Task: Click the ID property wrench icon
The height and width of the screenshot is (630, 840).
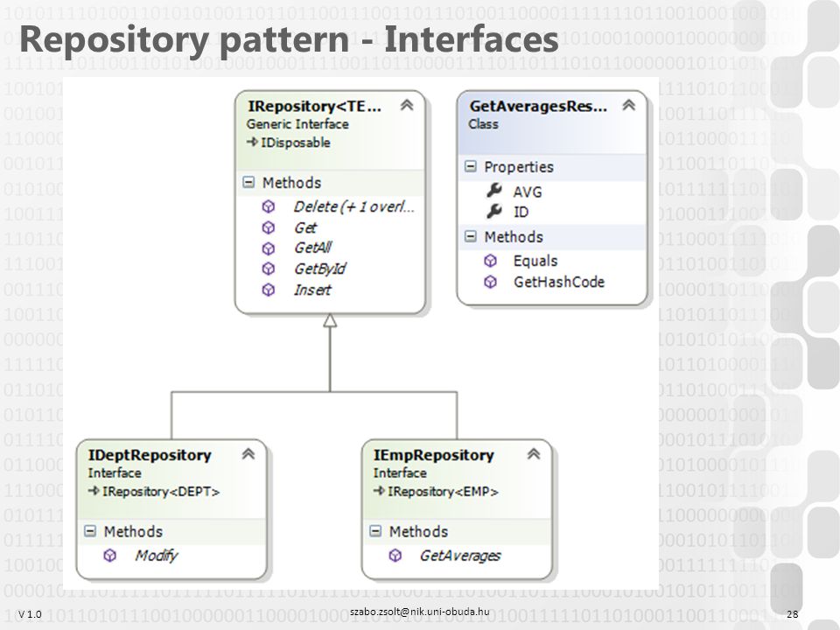Action: (x=493, y=212)
